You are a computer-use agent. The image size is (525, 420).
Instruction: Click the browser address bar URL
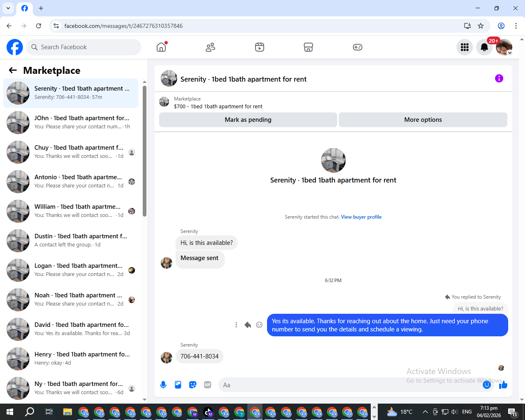(123, 26)
